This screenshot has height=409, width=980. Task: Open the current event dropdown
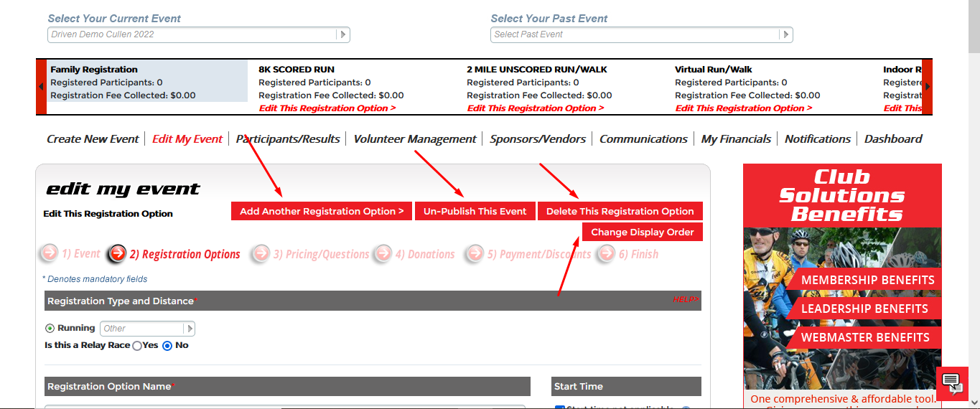pyautogui.click(x=342, y=34)
